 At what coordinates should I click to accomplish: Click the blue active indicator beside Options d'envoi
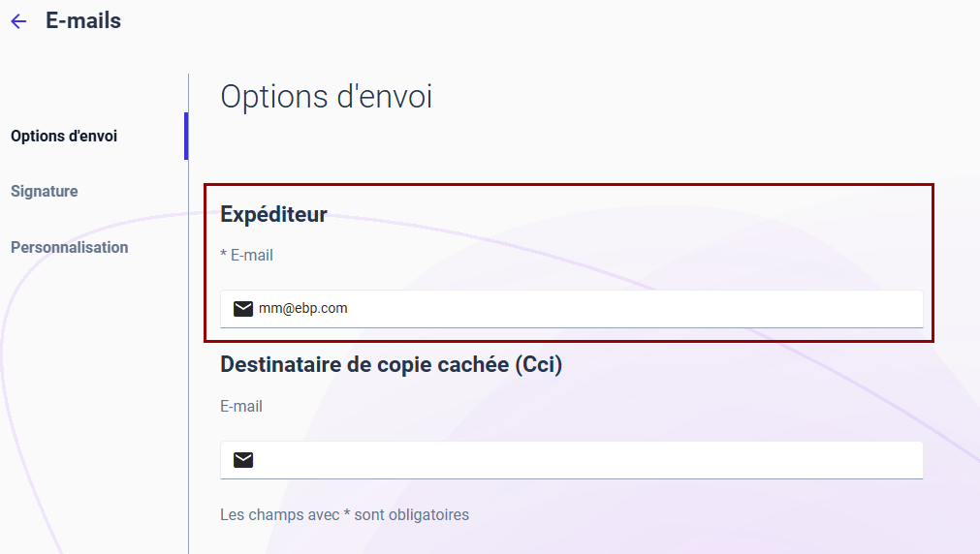pyautogui.click(x=185, y=137)
